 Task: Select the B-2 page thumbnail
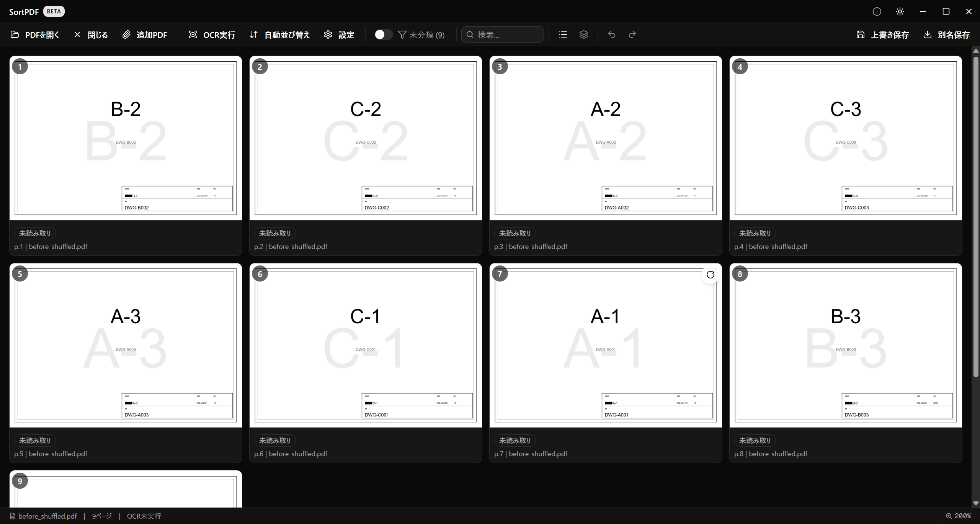(x=126, y=138)
